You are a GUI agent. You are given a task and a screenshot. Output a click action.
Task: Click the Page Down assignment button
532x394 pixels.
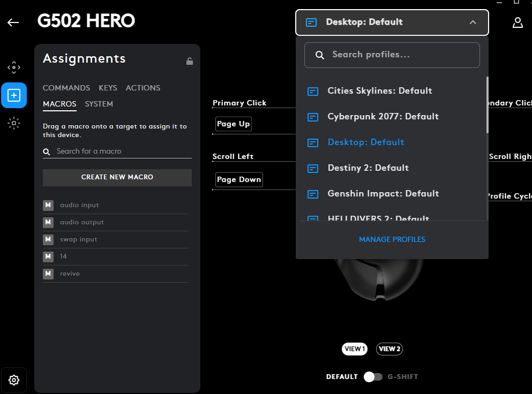pos(239,179)
